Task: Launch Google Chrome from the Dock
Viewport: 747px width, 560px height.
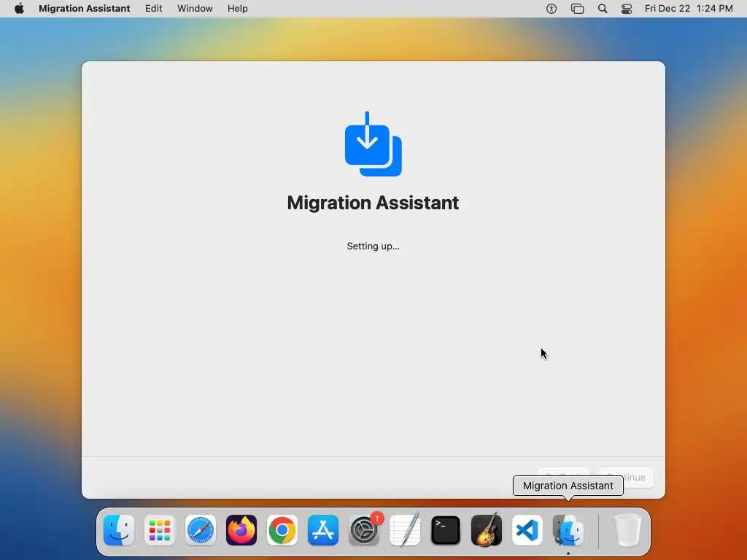Action: 282,530
